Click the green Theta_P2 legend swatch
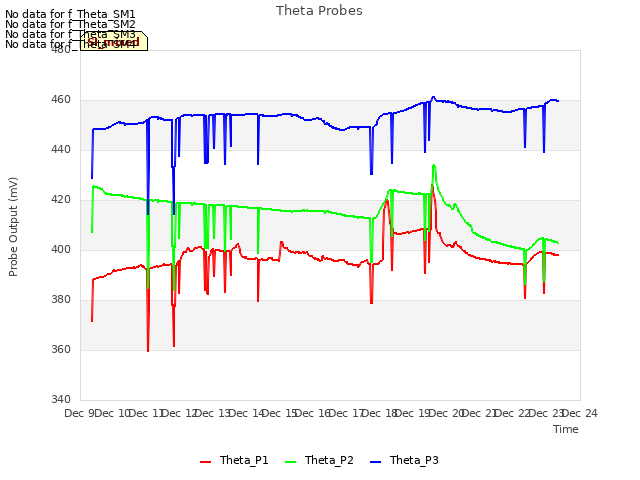640x480 pixels. coord(290,462)
